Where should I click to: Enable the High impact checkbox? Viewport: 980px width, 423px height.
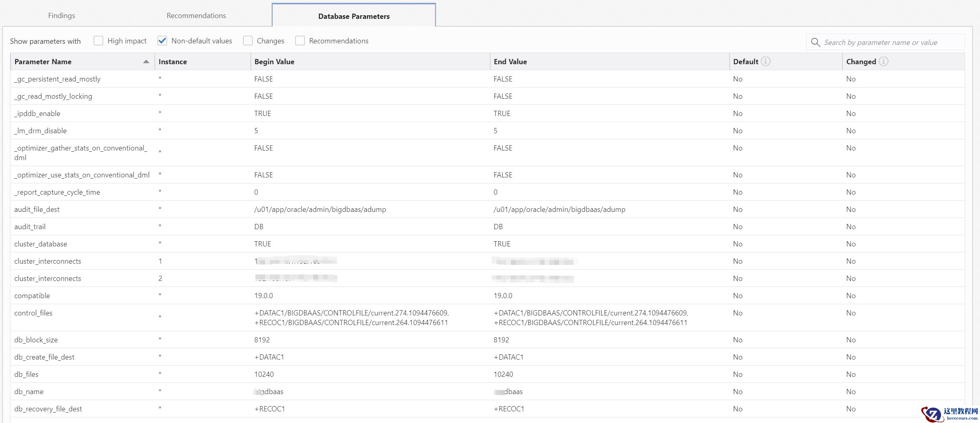coord(98,41)
